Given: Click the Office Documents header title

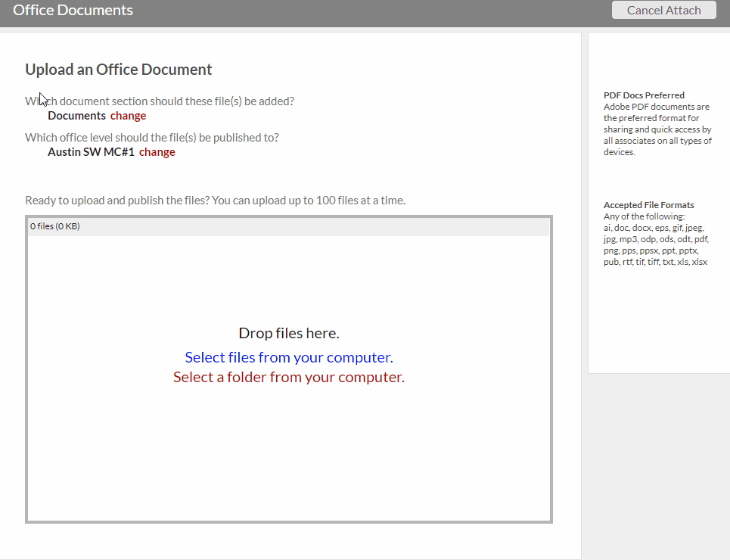Looking at the screenshot, I should tap(73, 11).
